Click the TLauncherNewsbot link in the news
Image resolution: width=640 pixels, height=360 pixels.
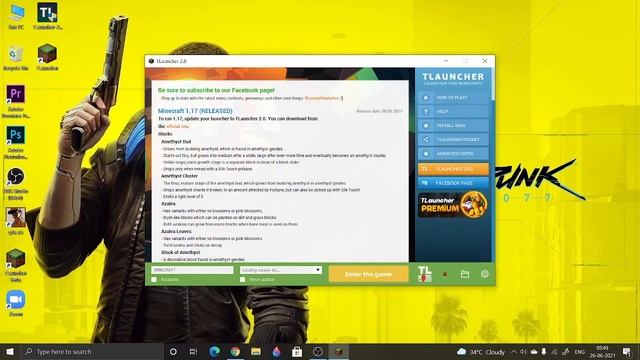[322, 98]
